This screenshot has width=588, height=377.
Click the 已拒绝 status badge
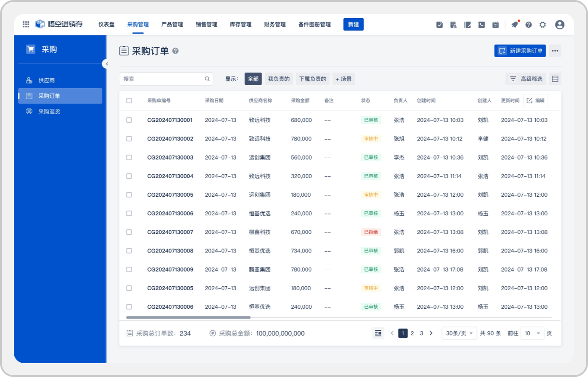tap(371, 232)
